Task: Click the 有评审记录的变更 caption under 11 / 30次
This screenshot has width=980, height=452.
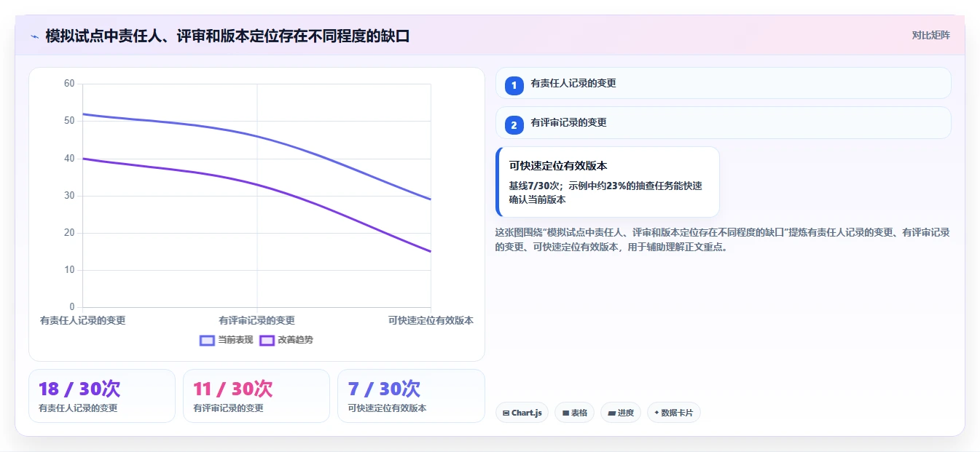Action: click(228, 408)
